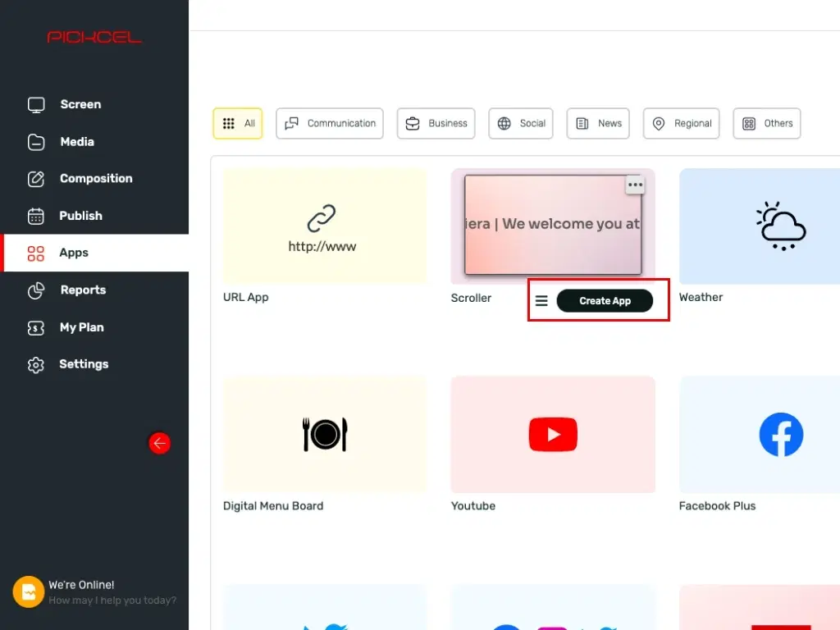Viewport: 840px width, 630px height.
Task: Open the Publish section icon
Action: click(x=36, y=215)
